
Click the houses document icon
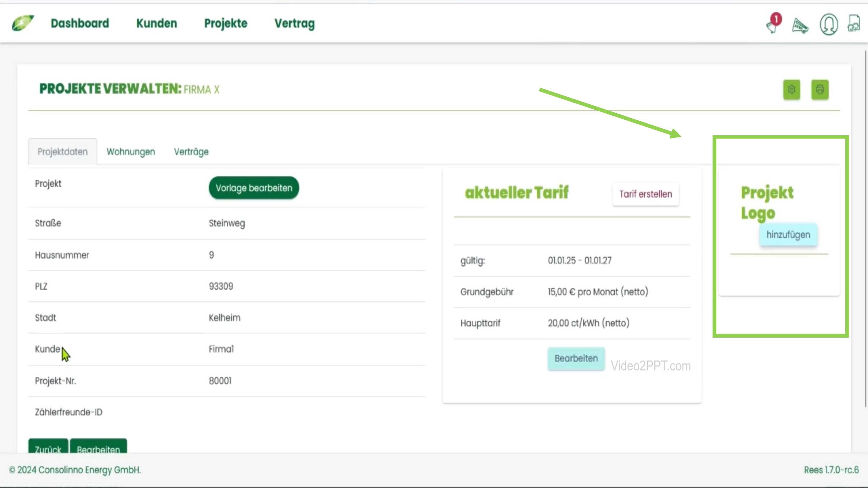click(x=854, y=24)
